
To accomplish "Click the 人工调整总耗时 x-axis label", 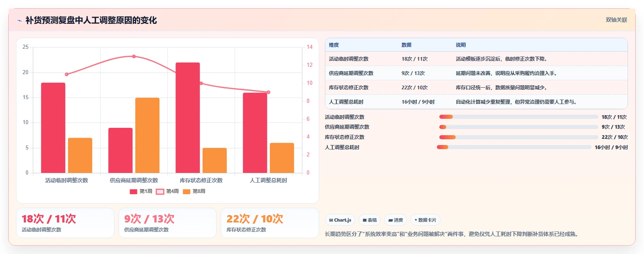I will tap(268, 180).
